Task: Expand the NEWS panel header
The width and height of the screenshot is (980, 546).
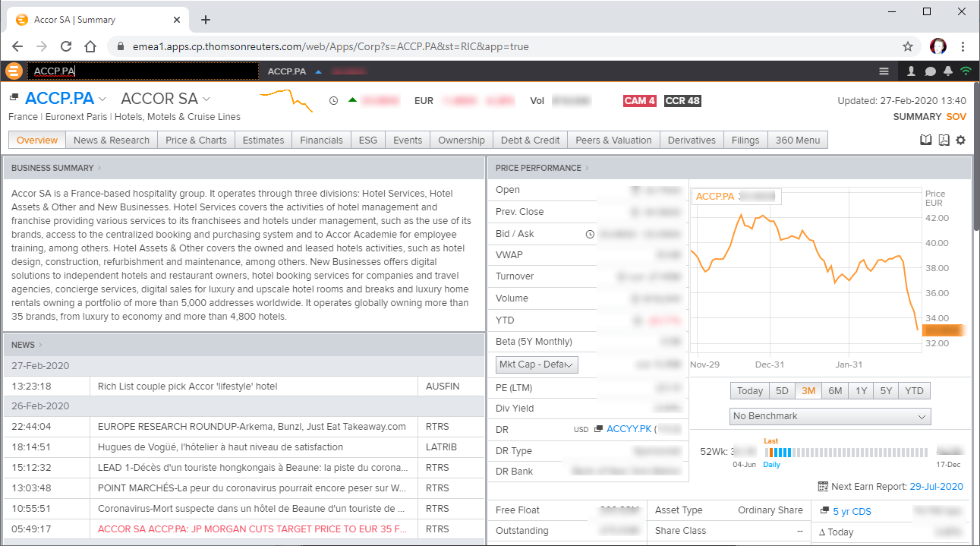Action: [x=27, y=345]
